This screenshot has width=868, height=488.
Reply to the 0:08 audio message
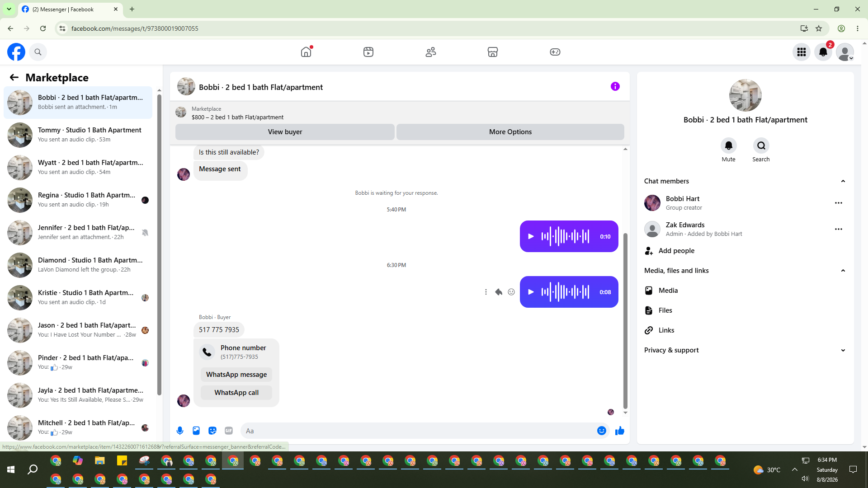(499, 292)
